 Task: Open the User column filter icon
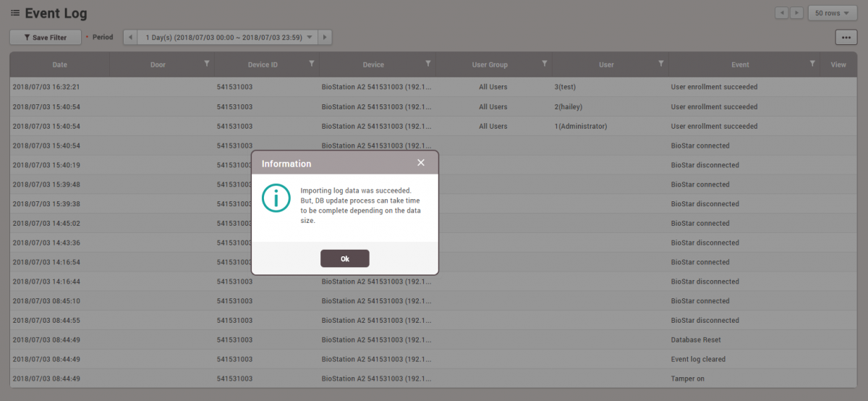660,64
